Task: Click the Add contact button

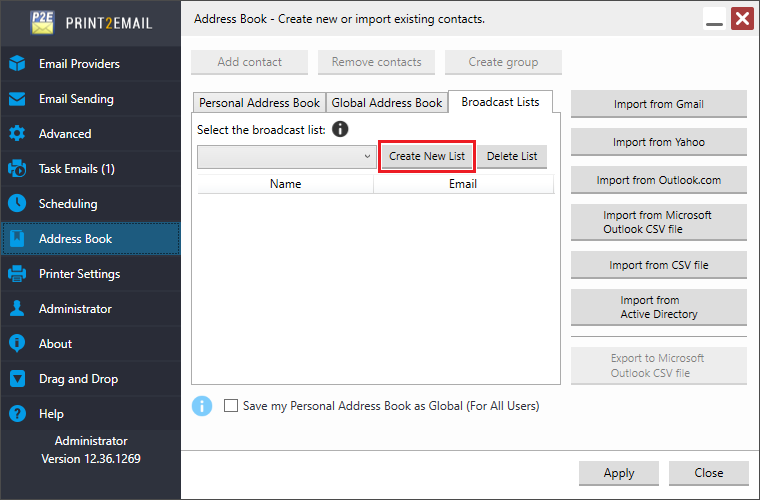Action: (x=249, y=62)
